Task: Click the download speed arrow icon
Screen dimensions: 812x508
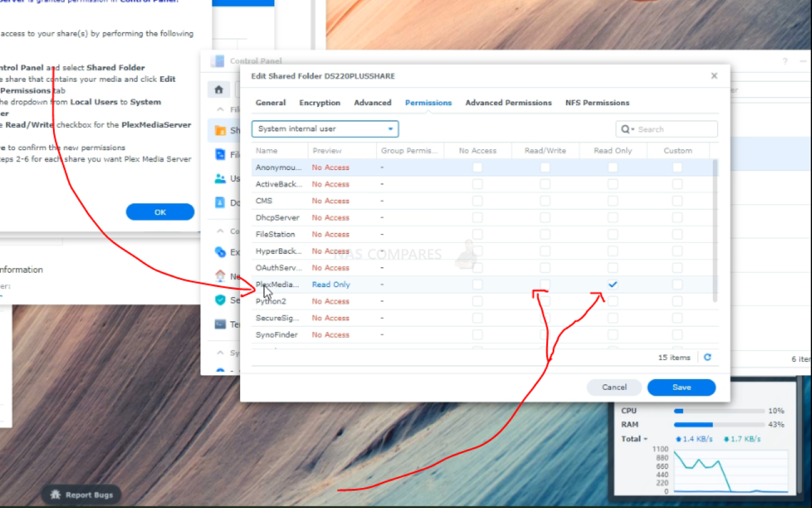Action: [x=727, y=439]
